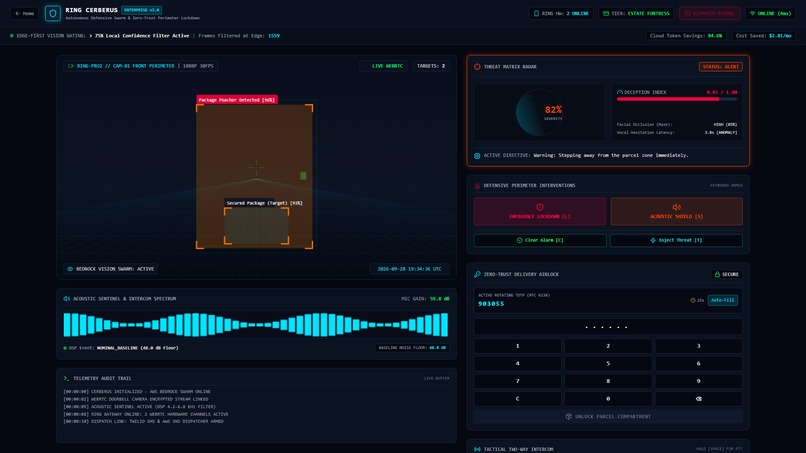Click the Baseline Noise Floor value
806x453 pixels.
click(438, 348)
